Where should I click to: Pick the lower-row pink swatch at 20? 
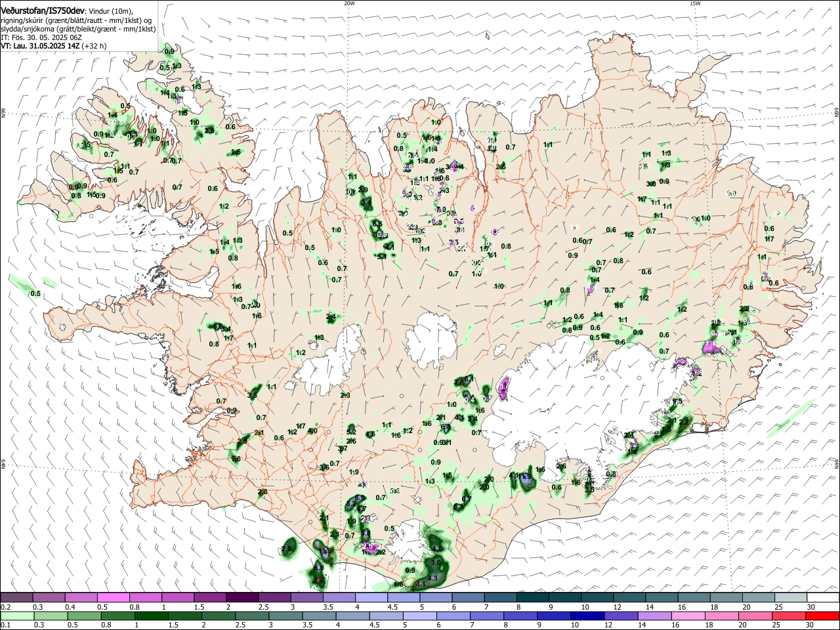tap(756, 616)
